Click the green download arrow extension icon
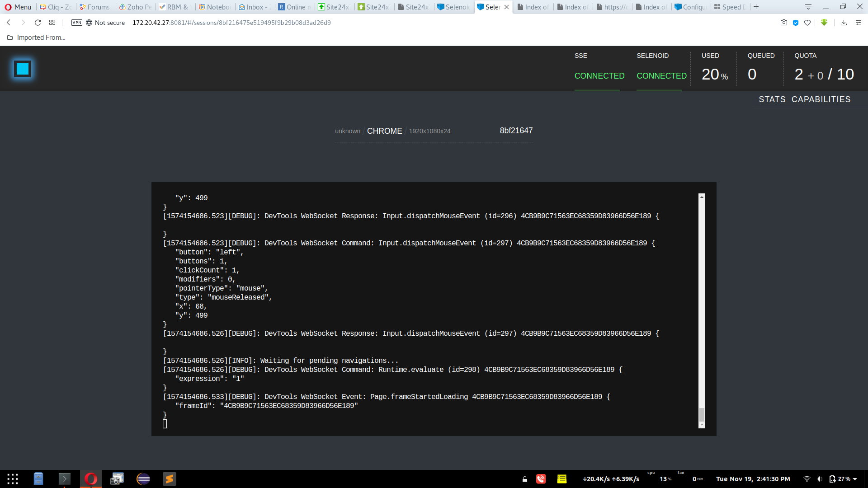 (824, 23)
